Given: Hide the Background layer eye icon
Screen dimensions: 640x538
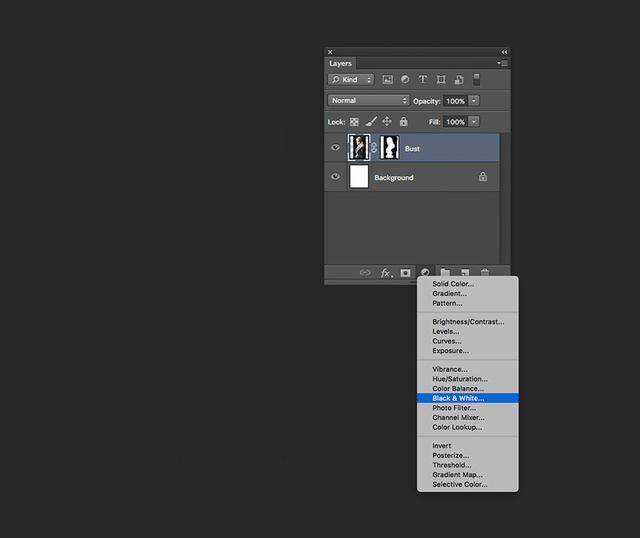Looking at the screenshot, I should pos(336,176).
